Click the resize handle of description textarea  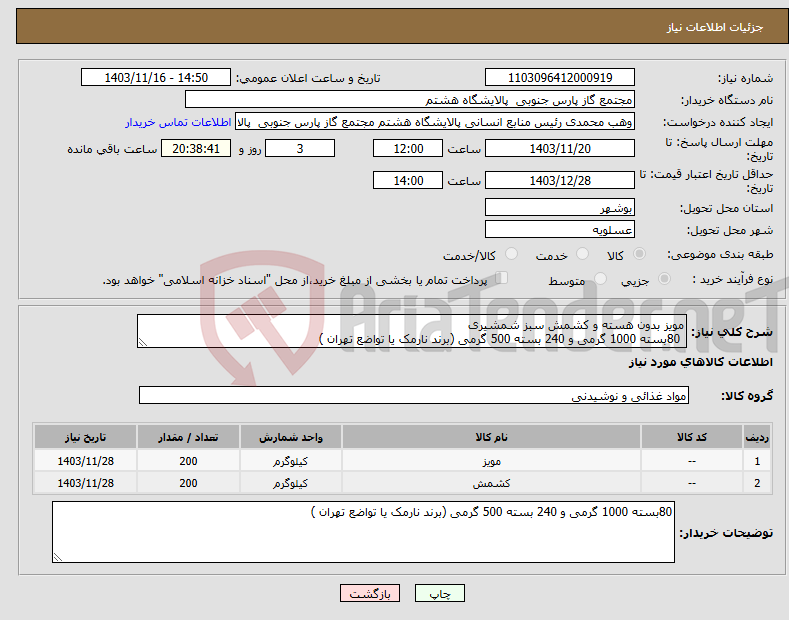point(143,342)
